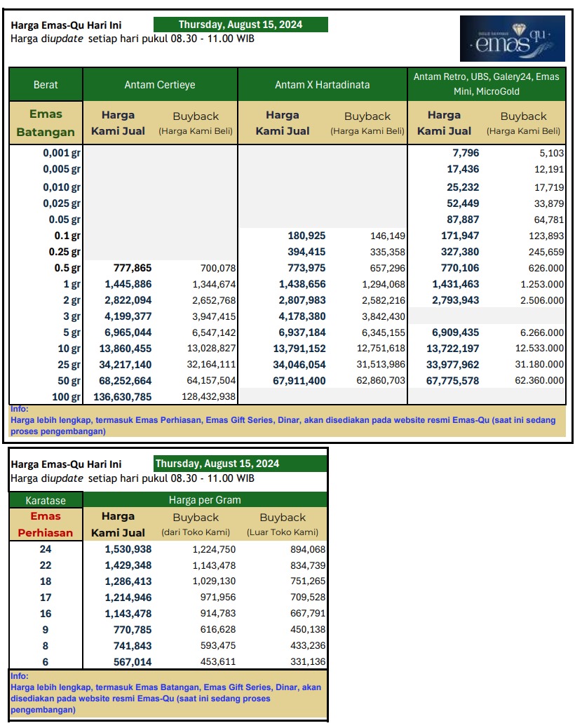The height and width of the screenshot is (728, 575).
Task: Click karat row label 18
Action: [x=46, y=581]
